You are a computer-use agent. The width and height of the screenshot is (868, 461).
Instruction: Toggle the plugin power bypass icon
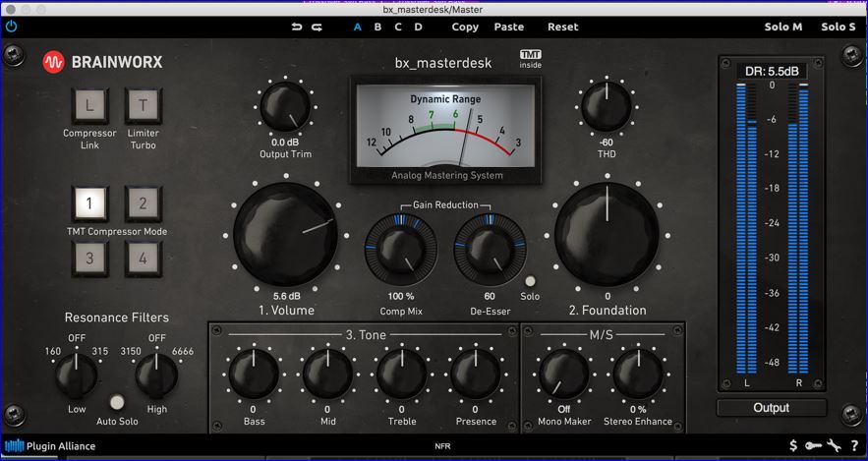(x=11, y=26)
